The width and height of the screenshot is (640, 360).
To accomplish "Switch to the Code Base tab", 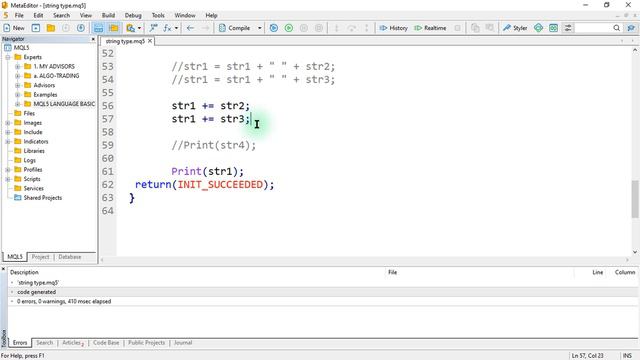I will point(106,343).
